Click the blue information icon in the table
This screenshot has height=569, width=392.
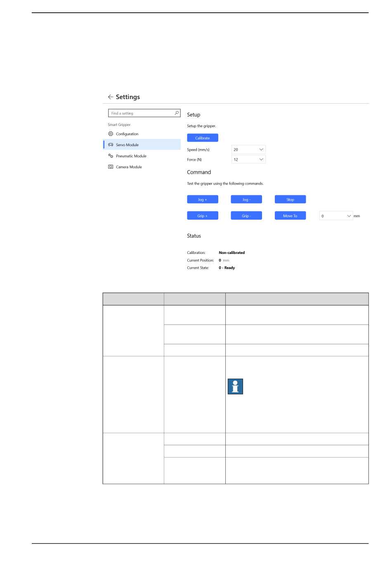pos(235,386)
